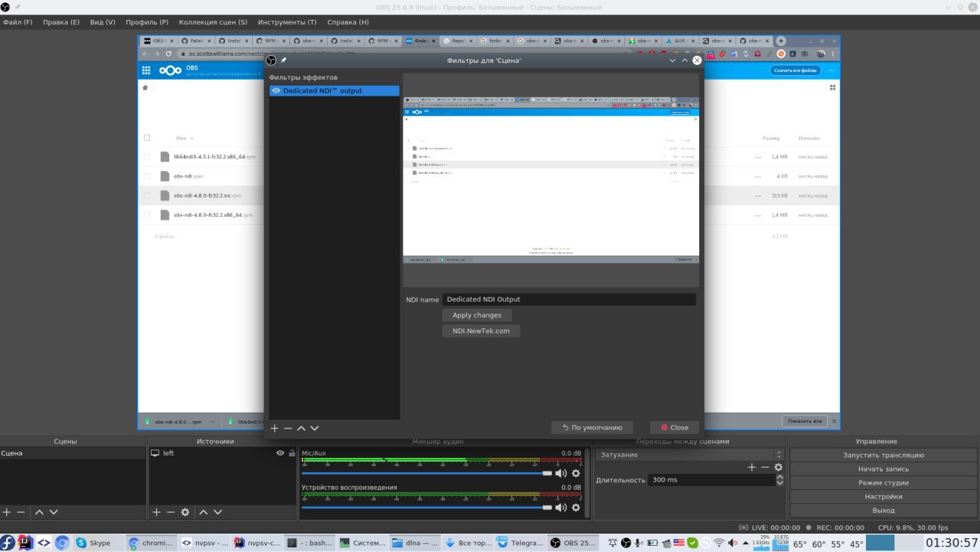Viewport: 980px width, 552px height.
Task: Add scene transition with plus icon
Action: [752, 467]
